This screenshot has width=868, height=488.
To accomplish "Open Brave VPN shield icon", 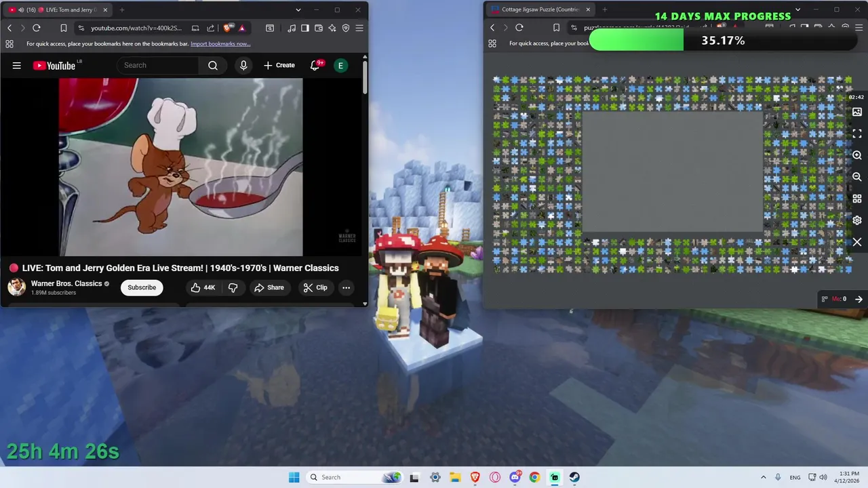I will [x=346, y=28].
